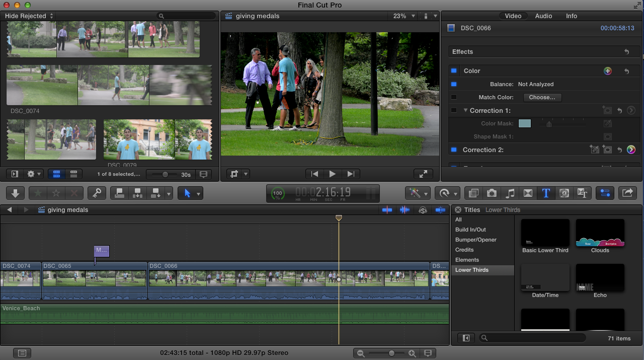Screen dimensions: 644x360
Task: Show the Effects Browser
Action: point(473,193)
